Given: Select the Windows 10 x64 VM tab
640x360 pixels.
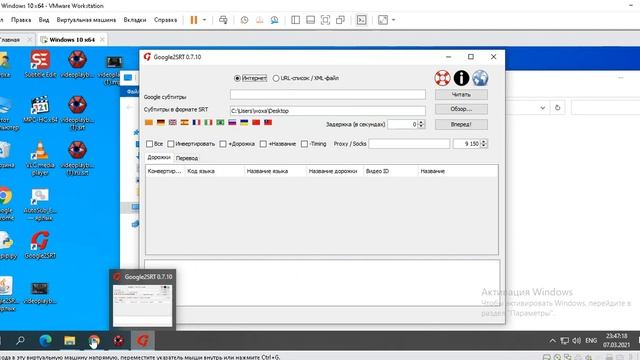Looking at the screenshot, I should (x=72, y=40).
